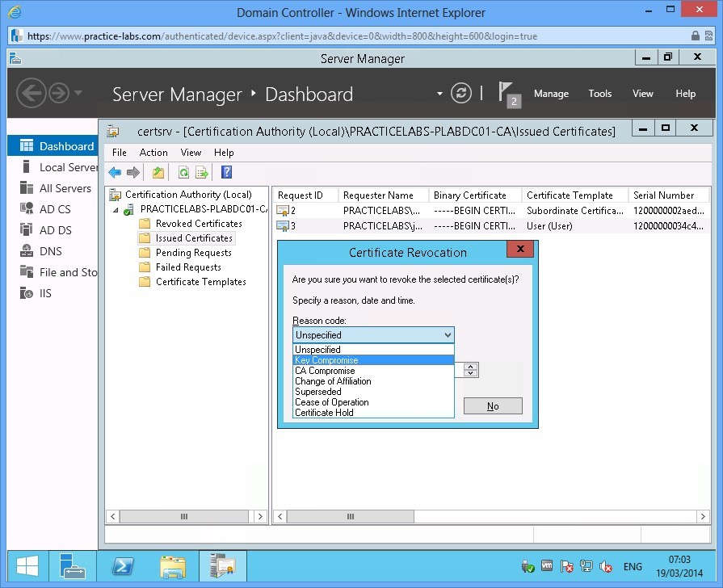Select the Revoked Certificates folder
Screen dimensions: 723x588
(x=198, y=224)
